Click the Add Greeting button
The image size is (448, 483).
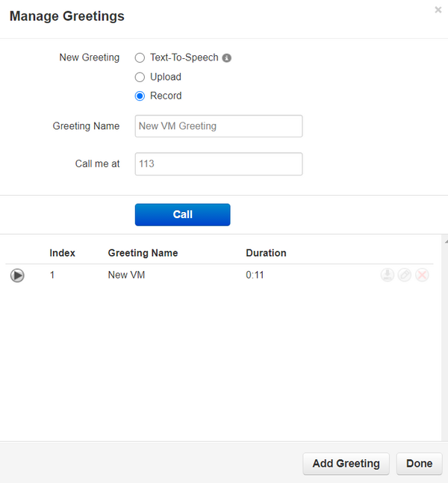tap(346, 464)
